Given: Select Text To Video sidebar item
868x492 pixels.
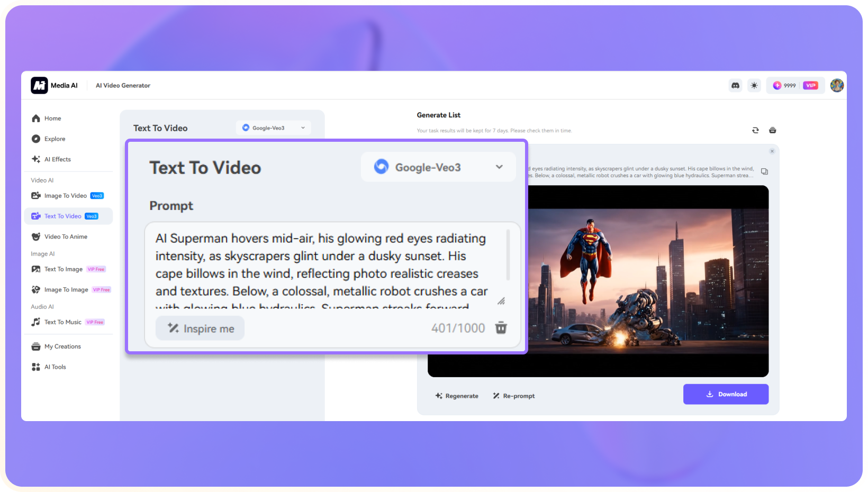Looking at the screenshot, I should coord(68,216).
